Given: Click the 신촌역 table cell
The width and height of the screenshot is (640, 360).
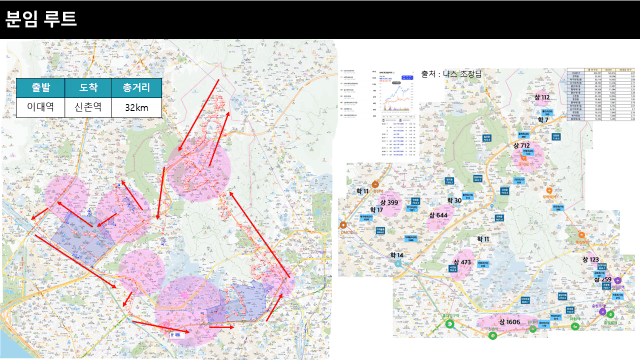Looking at the screenshot, I should [88, 107].
